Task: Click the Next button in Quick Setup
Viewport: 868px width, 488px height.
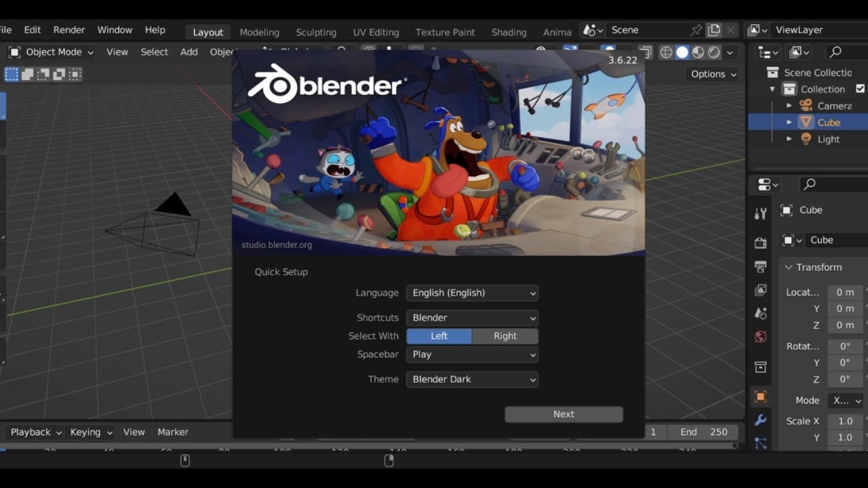Action: [x=564, y=414]
